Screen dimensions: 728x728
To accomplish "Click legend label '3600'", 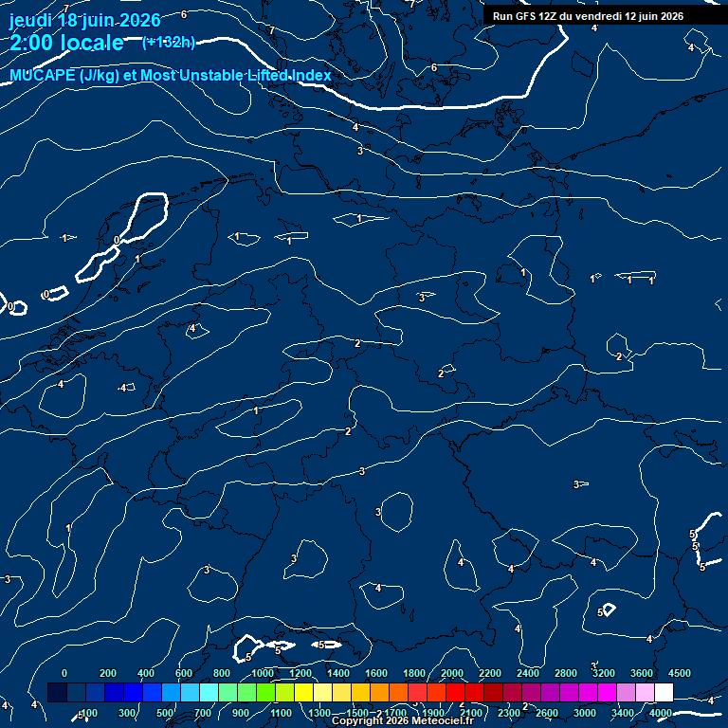I will (x=642, y=673).
